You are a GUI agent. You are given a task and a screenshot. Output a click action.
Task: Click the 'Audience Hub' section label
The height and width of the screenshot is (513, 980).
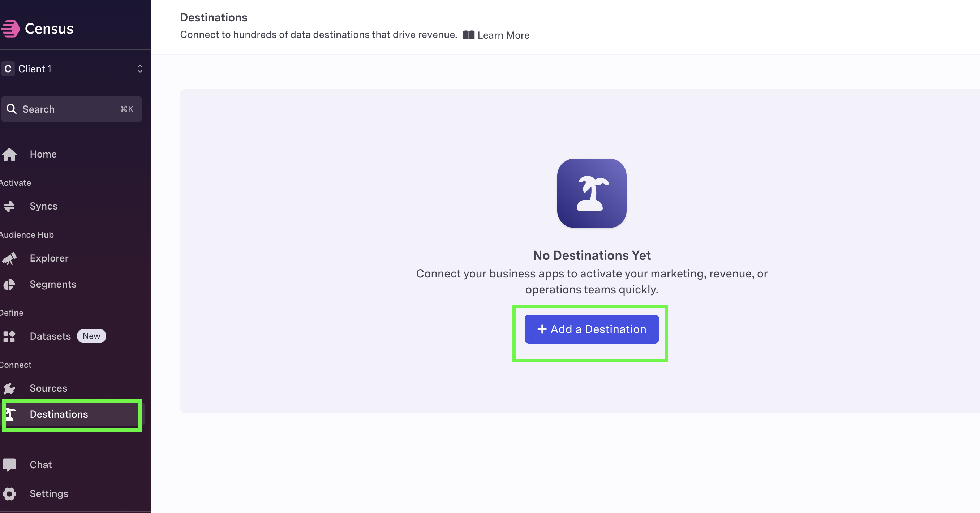coord(27,234)
